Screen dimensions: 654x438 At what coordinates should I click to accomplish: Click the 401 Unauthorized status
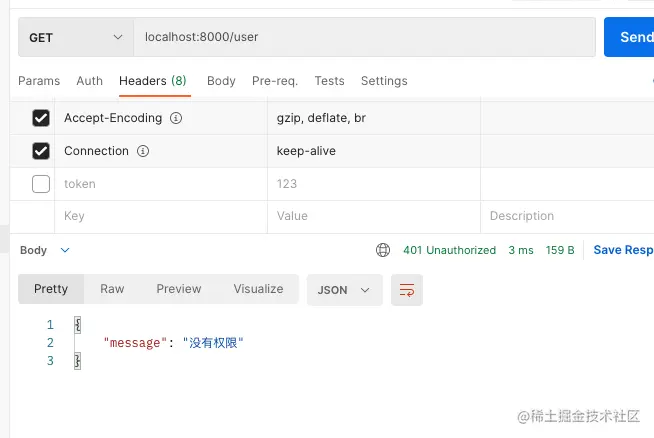click(449, 250)
